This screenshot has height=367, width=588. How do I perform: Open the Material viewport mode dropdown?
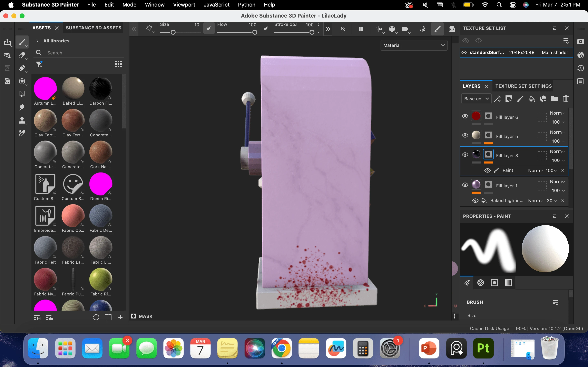(x=414, y=45)
